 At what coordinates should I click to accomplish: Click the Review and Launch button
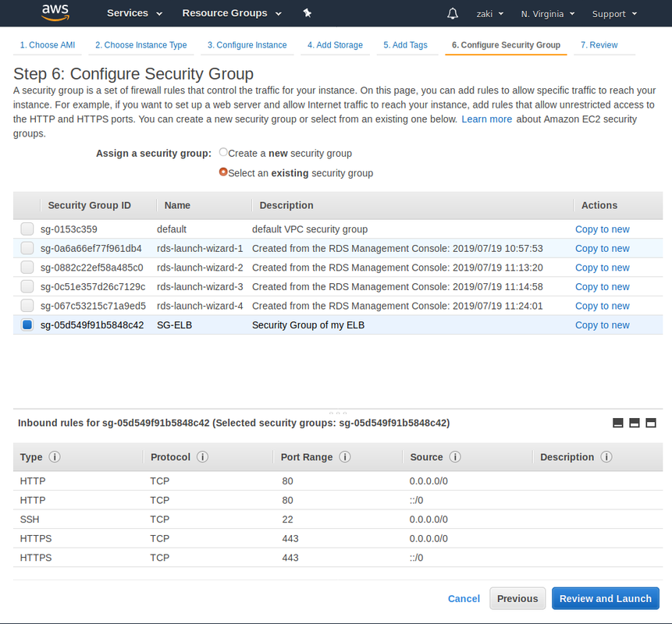(x=605, y=598)
